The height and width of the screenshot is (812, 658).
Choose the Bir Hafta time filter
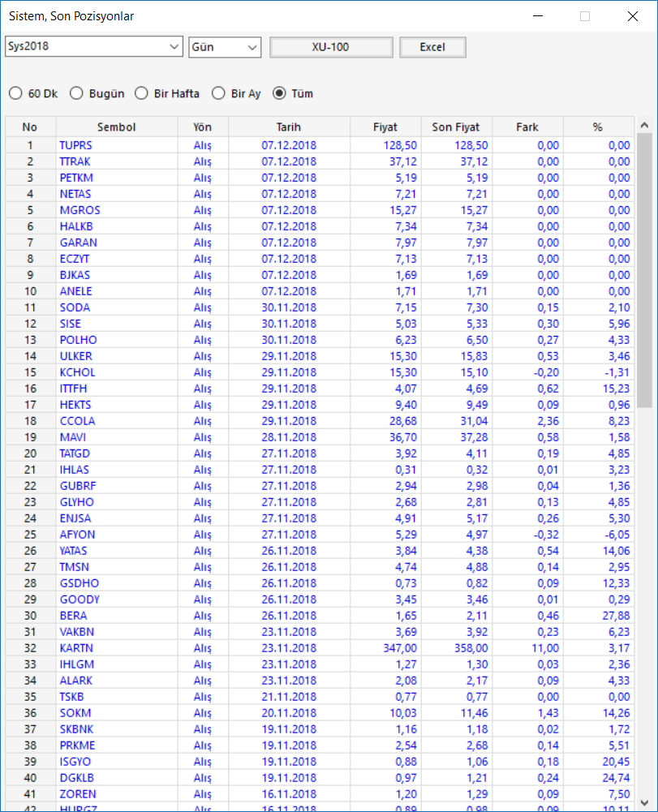coord(167,94)
